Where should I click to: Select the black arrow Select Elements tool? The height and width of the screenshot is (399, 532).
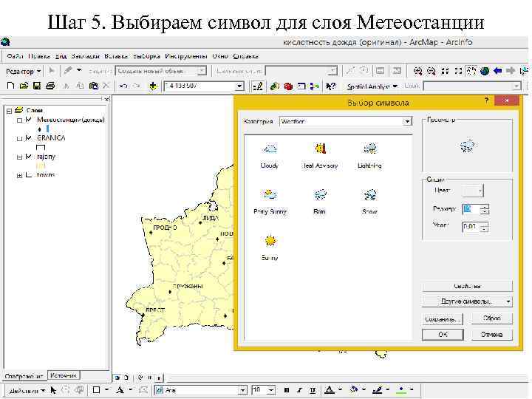[x=53, y=390]
